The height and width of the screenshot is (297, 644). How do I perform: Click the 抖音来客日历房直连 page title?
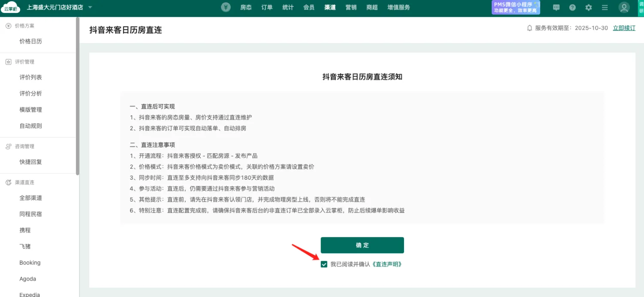pyautogui.click(x=125, y=30)
